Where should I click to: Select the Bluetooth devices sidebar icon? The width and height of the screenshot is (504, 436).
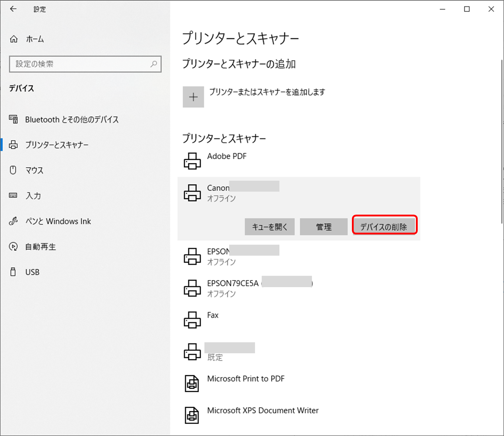coord(13,119)
